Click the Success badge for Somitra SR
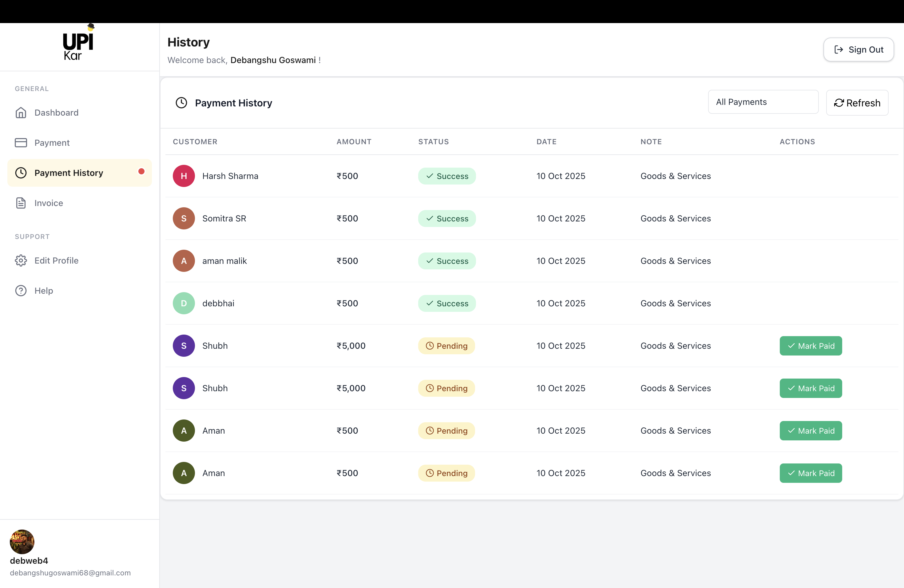Screen dimensions: 904x588 click(x=447, y=218)
